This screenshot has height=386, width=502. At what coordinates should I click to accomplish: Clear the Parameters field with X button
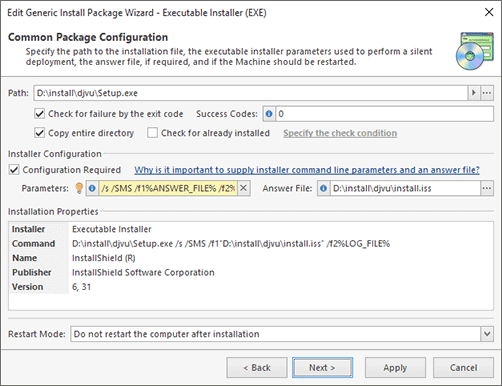pos(244,188)
